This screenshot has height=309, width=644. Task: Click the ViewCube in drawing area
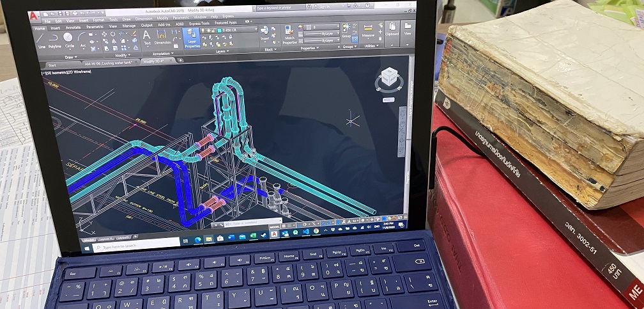(388, 77)
